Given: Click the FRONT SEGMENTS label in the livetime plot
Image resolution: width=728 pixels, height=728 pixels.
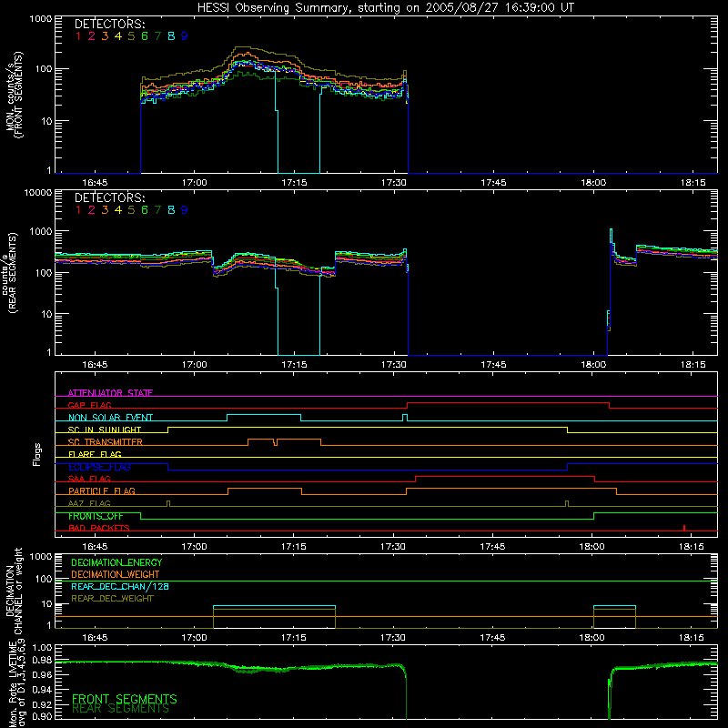Looking at the screenshot, I should coord(125,699).
